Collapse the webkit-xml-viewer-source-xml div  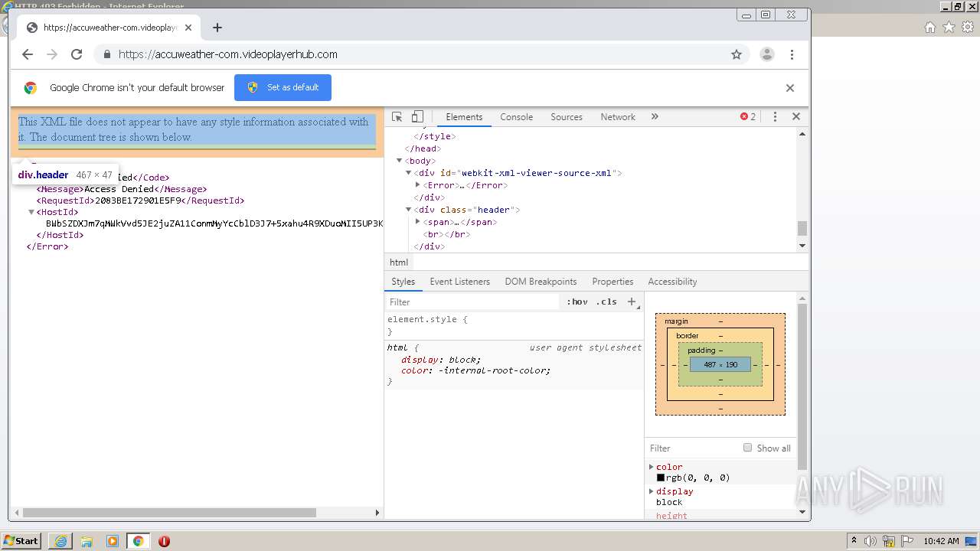tap(408, 173)
